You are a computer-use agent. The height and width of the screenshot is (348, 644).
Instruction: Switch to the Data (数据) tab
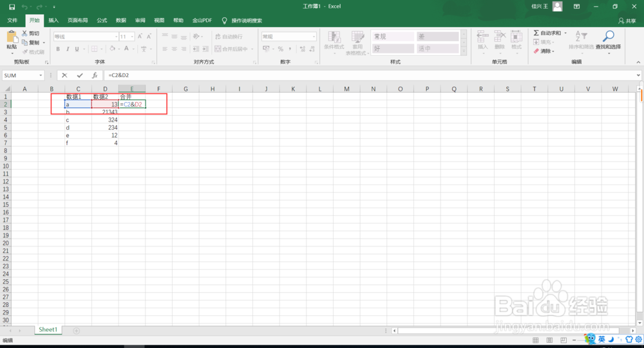coord(121,21)
